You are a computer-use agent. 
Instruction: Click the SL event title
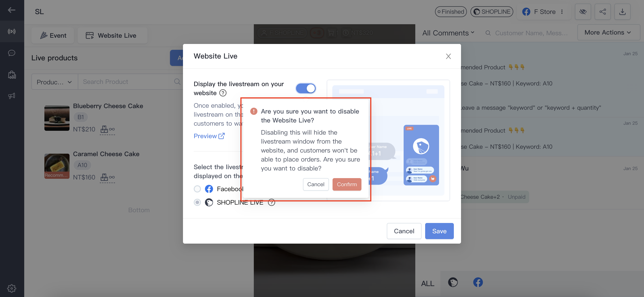click(39, 12)
